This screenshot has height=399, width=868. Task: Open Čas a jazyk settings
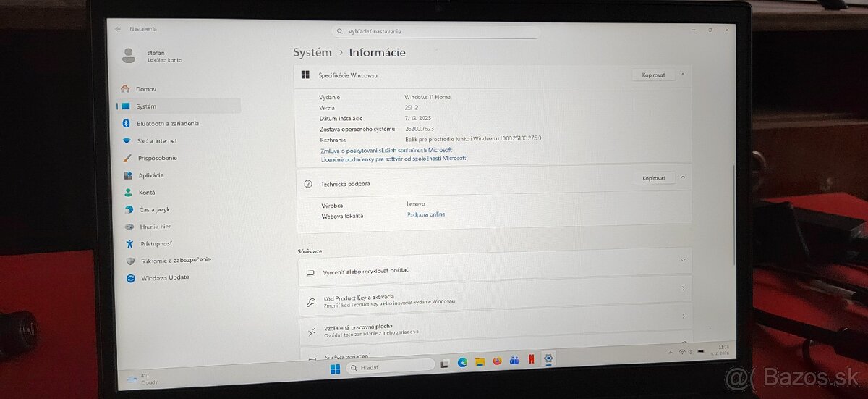(x=179, y=209)
